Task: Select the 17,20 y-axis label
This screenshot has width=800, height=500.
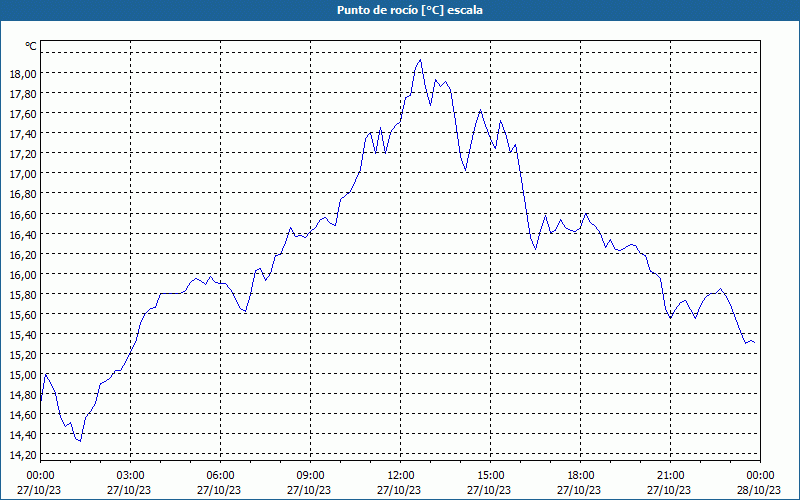Action: pyautogui.click(x=23, y=154)
